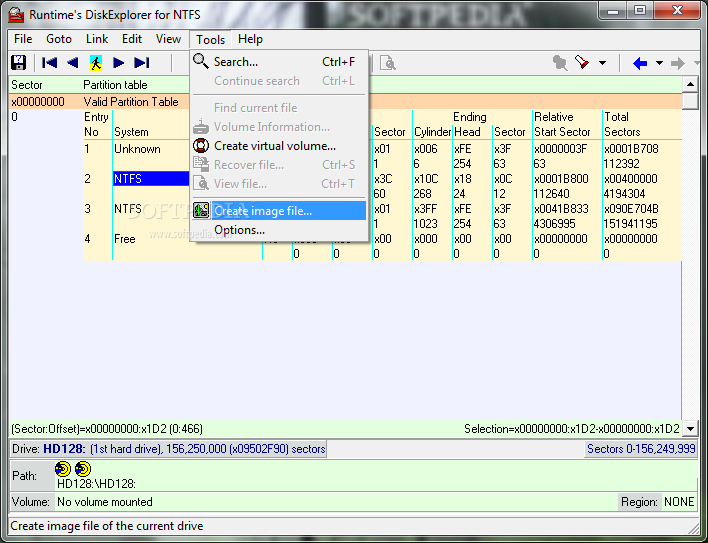Click relative start sector 4306995

(554, 223)
